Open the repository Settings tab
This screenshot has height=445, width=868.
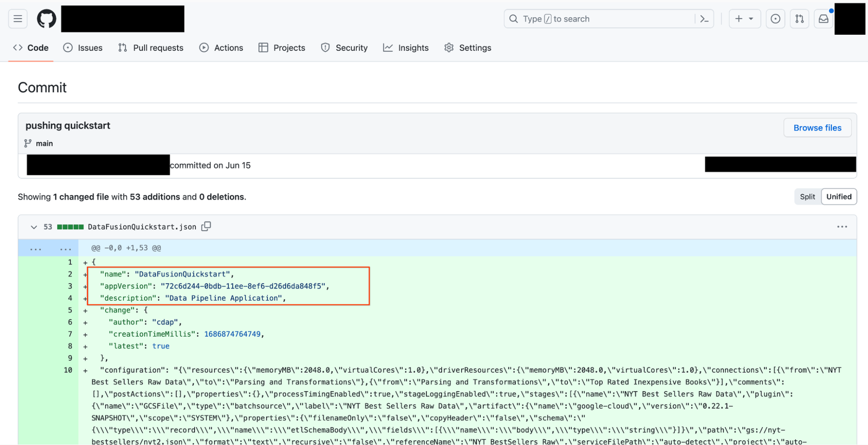(468, 48)
